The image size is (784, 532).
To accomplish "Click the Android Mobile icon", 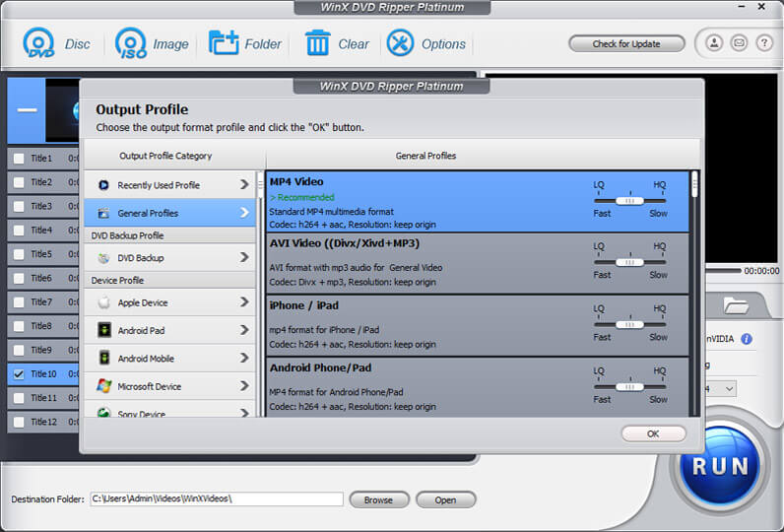I will pos(104,358).
